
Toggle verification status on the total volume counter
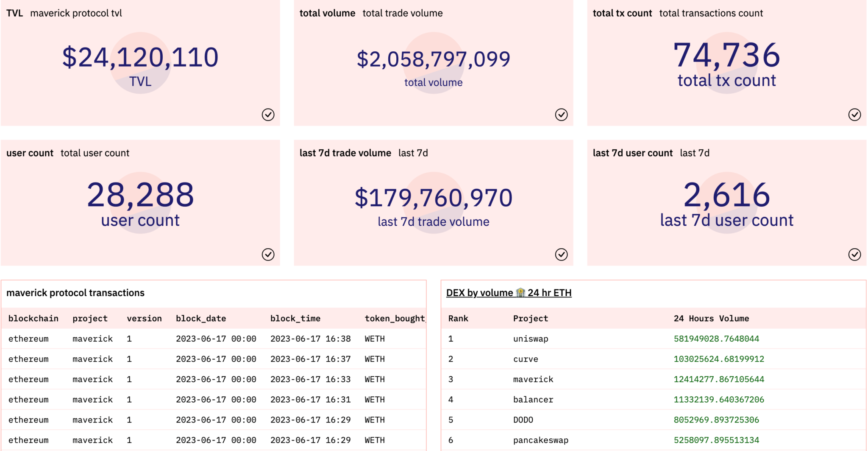coord(561,115)
